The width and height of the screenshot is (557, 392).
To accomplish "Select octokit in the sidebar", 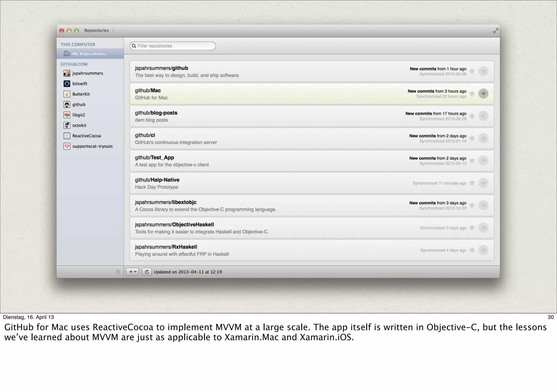I will point(79,125).
